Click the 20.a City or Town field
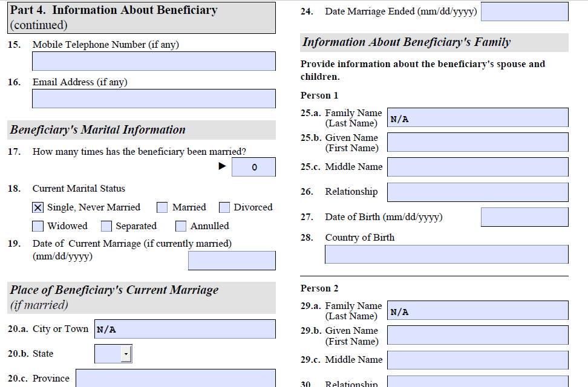 185,329
